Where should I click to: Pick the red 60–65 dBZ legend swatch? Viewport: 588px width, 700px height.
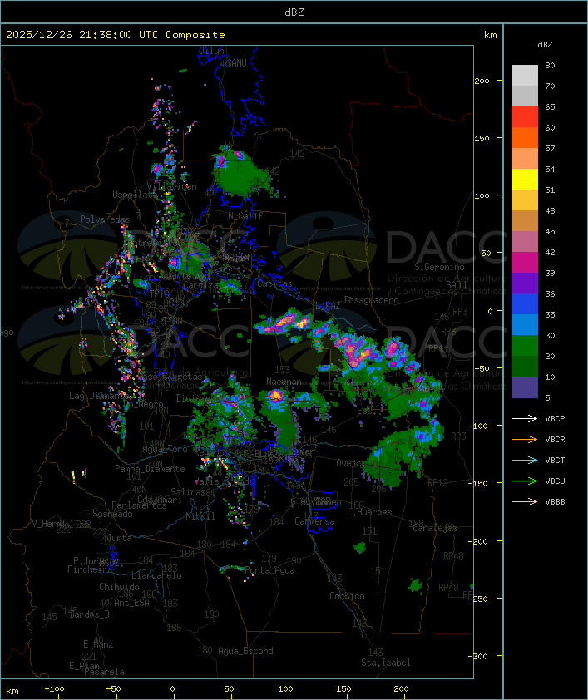click(x=525, y=116)
